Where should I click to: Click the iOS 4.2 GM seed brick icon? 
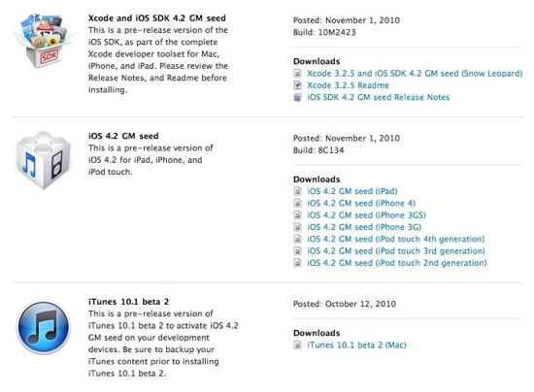click(x=44, y=160)
